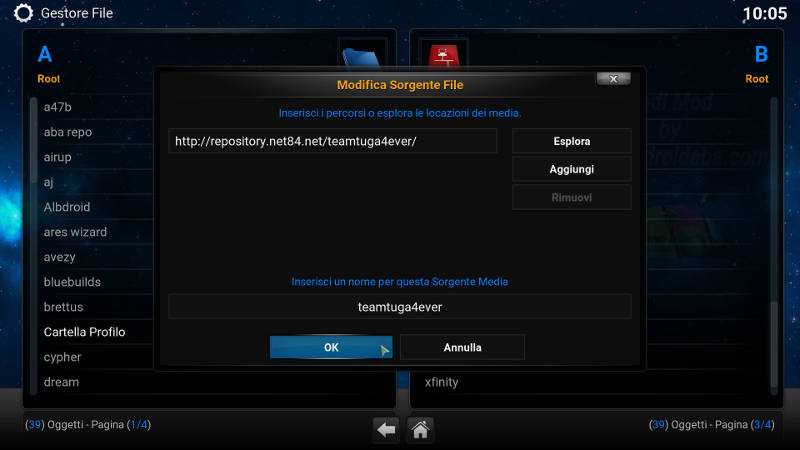
Task: Edit the repository URL path field
Action: 333,141
